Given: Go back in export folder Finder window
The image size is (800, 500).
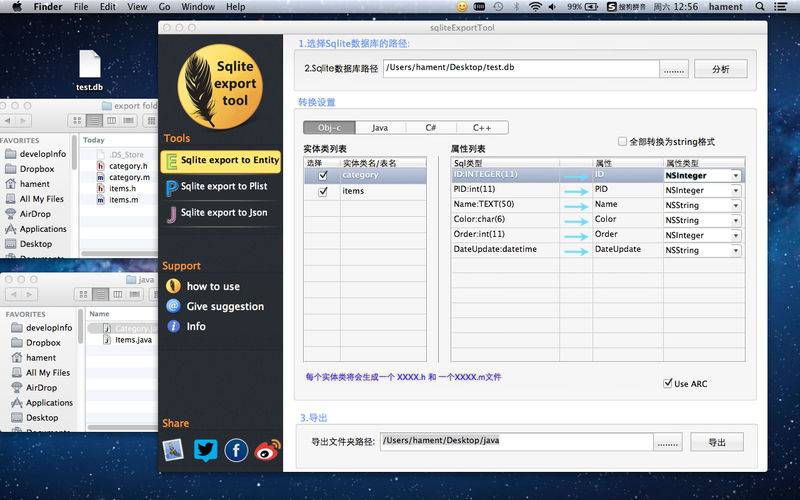Looking at the screenshot, I should (x=8, y=120).
